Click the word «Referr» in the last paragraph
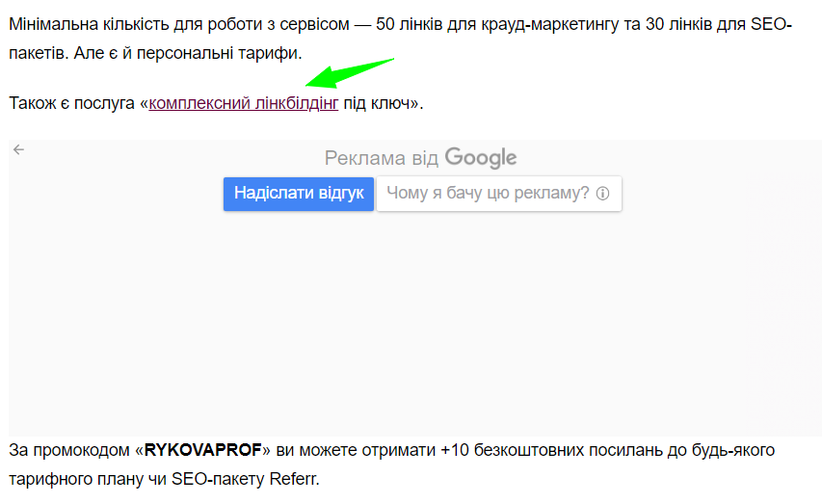Screen dimensions: 822x504 [x=292, y=479]
